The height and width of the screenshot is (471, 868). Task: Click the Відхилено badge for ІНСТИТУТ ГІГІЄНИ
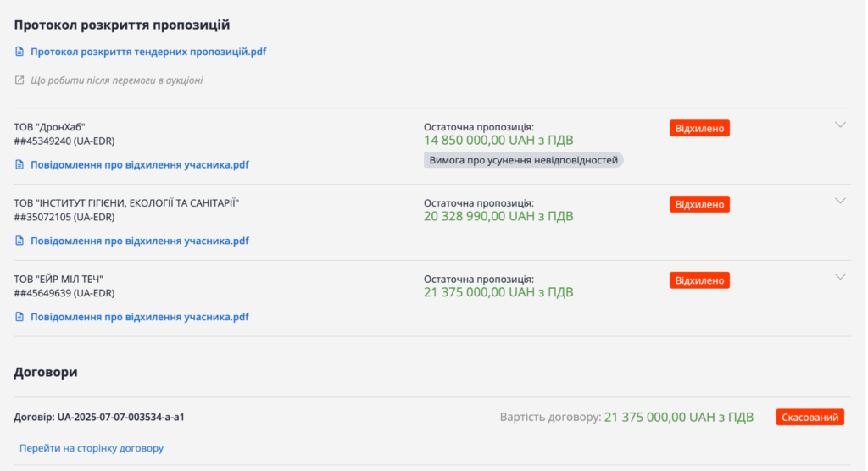tap(699, 204)
